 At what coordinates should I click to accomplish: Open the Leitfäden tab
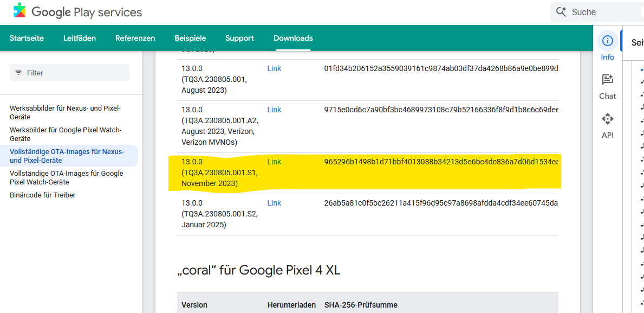[80, 38]
